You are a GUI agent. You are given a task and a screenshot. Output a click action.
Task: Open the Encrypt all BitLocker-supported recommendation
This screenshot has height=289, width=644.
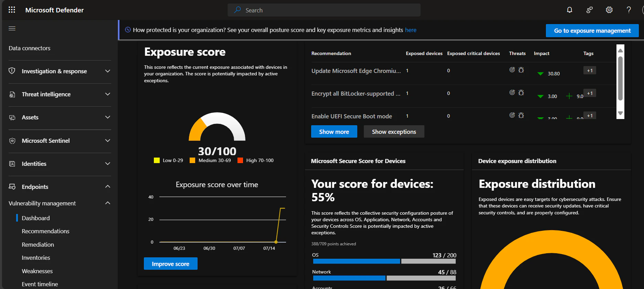coord(356,94)
